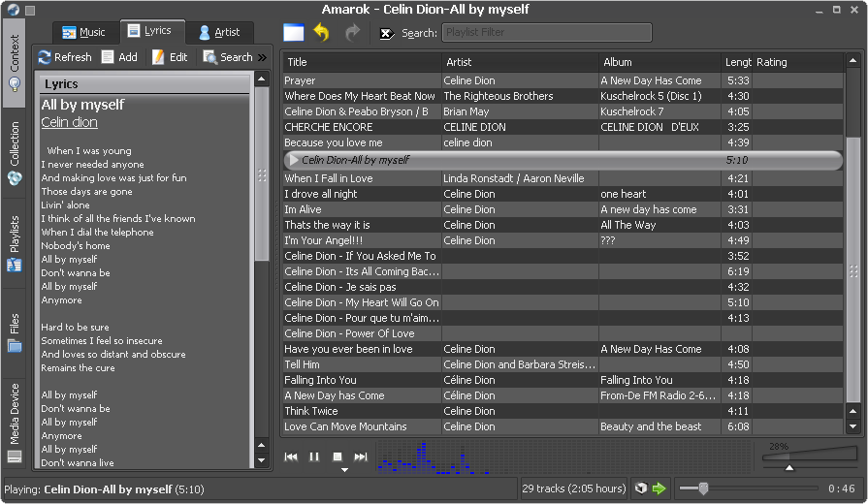Select the track CHERCHE ENCORE
The width and height of the screenshot is (868, 504).
tap(563, 127)
